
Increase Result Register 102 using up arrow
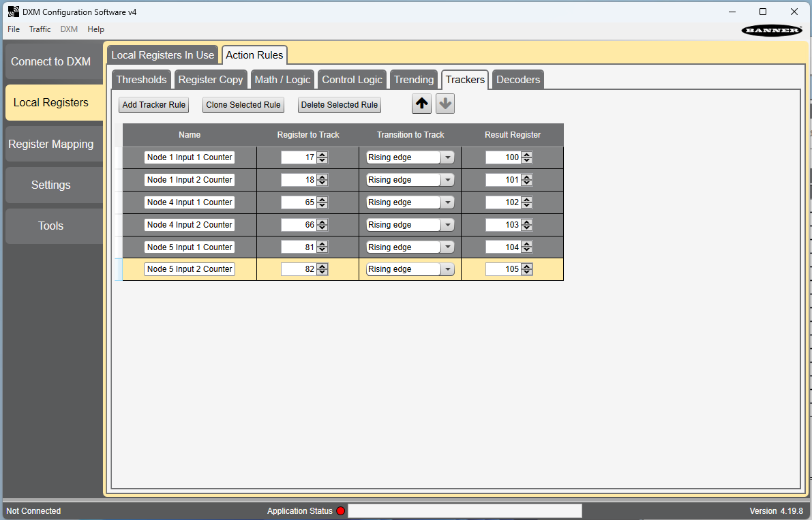(x=526, y=199)
